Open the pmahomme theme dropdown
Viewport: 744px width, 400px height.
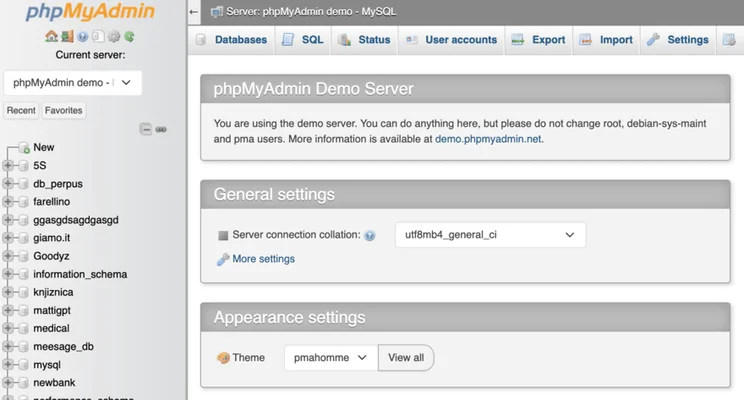coord(331,358)
